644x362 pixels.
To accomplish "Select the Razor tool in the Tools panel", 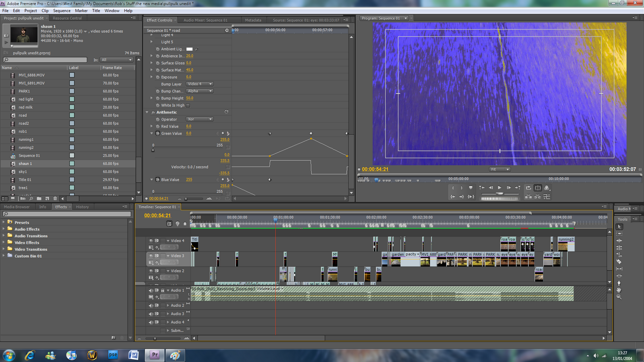I will click(x=619, y=261).
